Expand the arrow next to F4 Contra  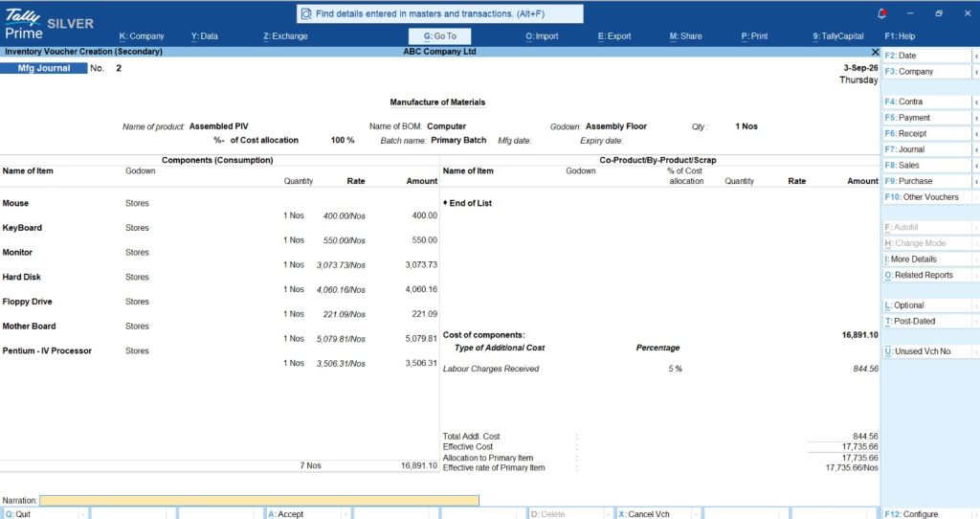pos(976,102)
